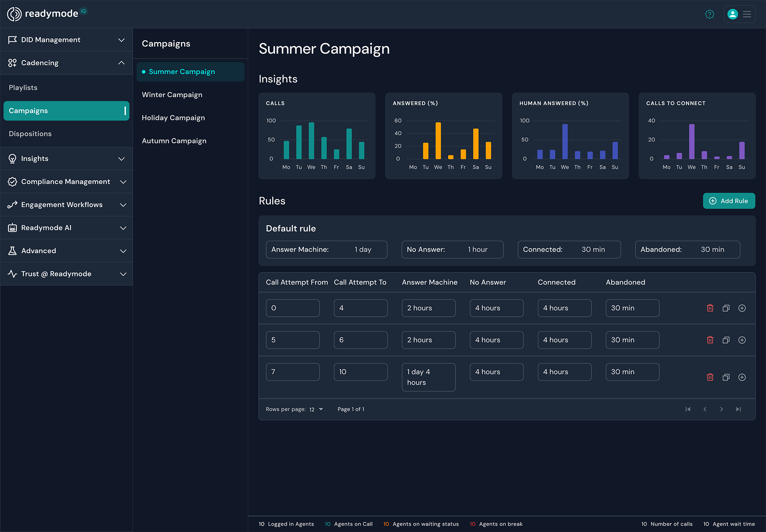Duplicate the second rule using copy icon
Viewport: 766px width, 532px height.
coord(726,340)
